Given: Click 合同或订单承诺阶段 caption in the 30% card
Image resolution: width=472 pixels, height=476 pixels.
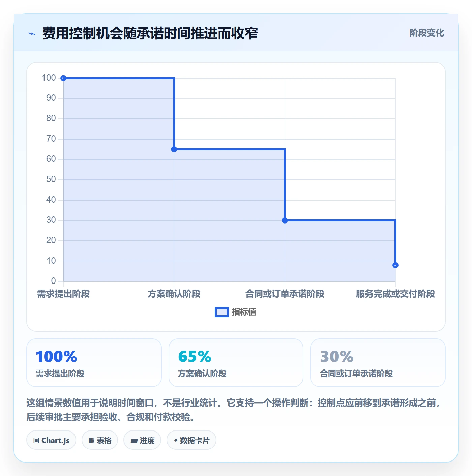Looking at the screenshot, I should [356, 374].
